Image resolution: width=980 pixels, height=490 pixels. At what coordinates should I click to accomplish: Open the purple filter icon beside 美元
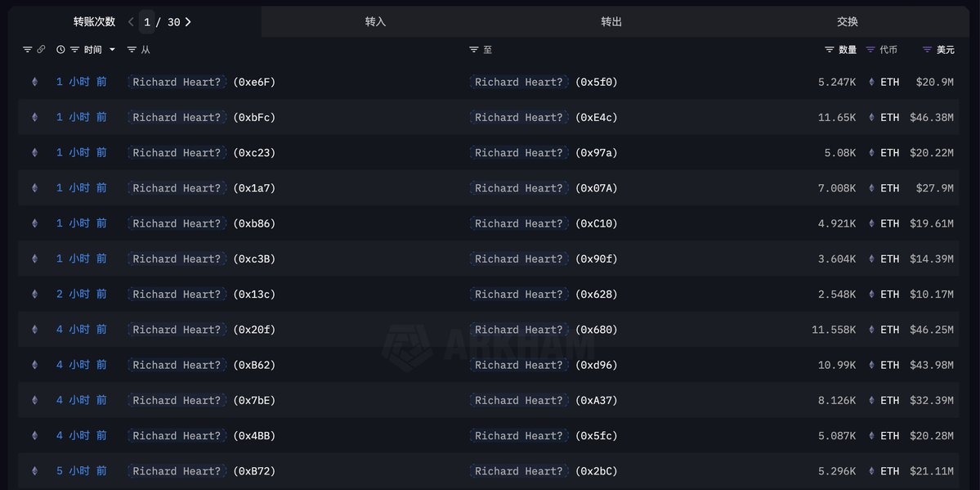click(927, 50)
